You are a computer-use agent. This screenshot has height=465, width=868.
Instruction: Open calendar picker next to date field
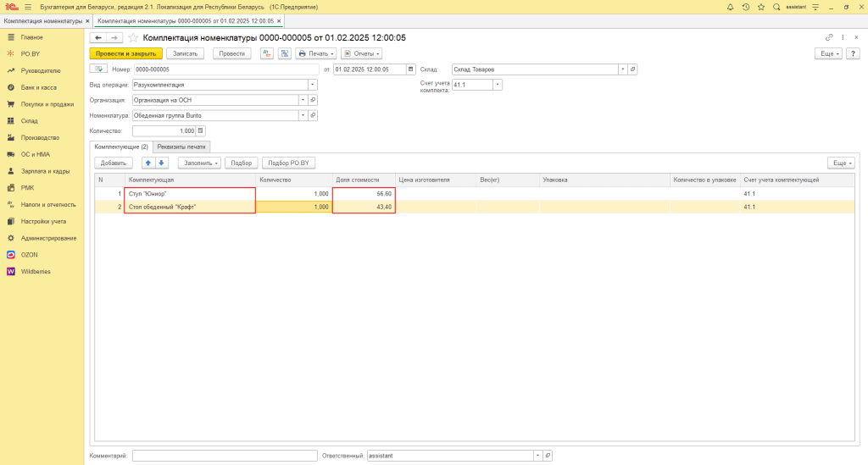411,69
